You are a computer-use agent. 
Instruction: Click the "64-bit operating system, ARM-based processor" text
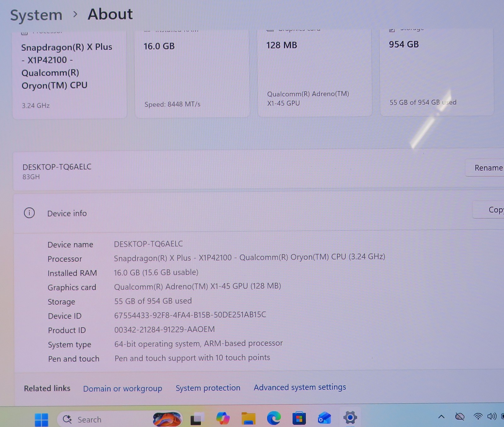click(198, 343)
